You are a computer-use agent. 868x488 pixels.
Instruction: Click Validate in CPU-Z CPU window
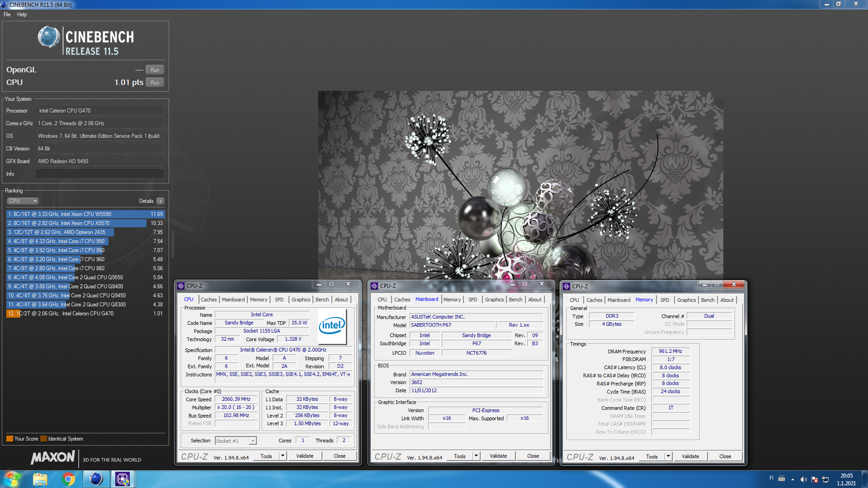point(305,456)
